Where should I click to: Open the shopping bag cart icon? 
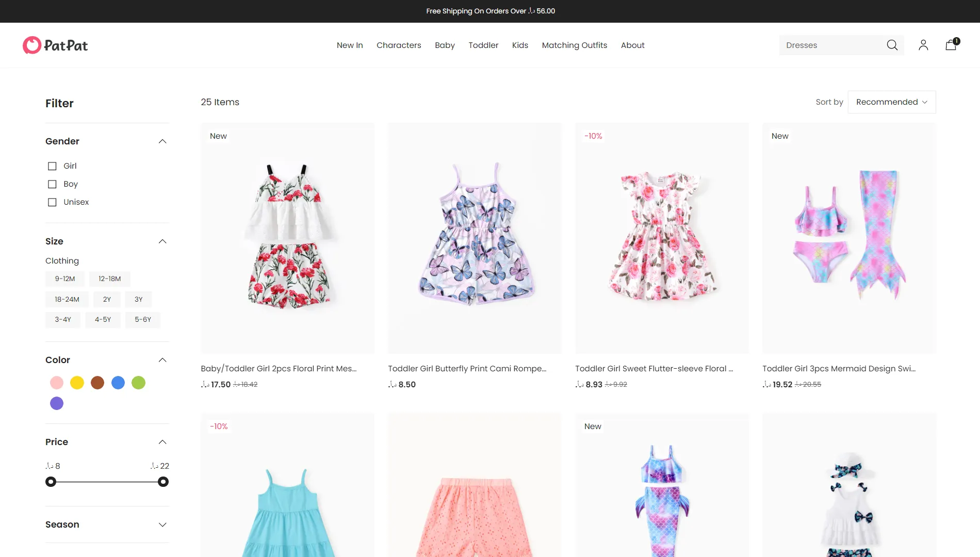point(951,45)
